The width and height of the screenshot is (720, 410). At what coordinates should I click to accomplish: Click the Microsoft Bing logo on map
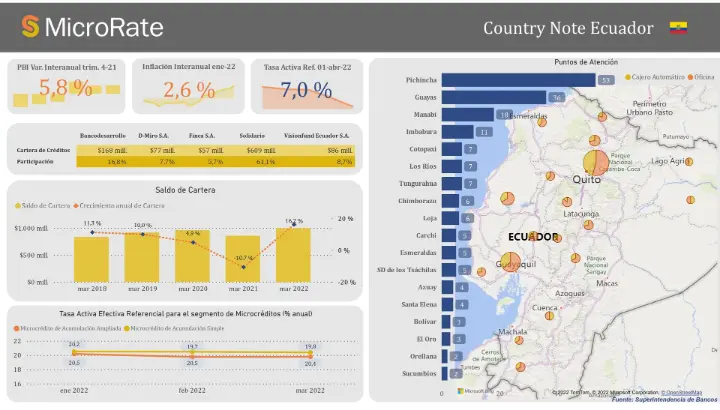470,391
